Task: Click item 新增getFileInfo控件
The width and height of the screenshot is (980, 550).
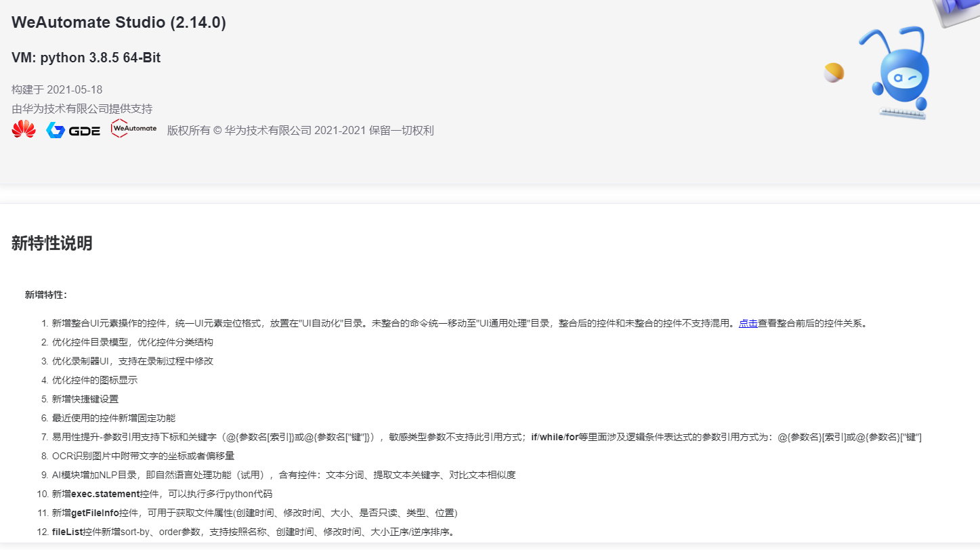Action: click(x=255, y=513)
